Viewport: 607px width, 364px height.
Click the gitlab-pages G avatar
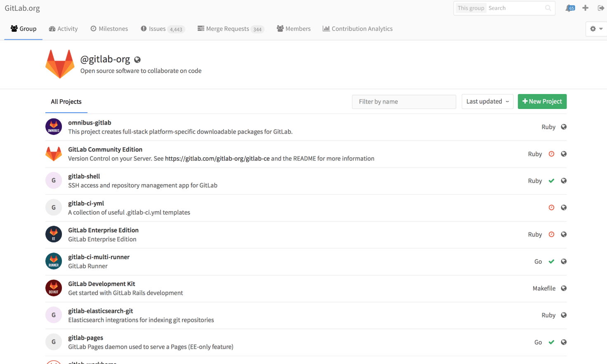click(x=54, y=342)
